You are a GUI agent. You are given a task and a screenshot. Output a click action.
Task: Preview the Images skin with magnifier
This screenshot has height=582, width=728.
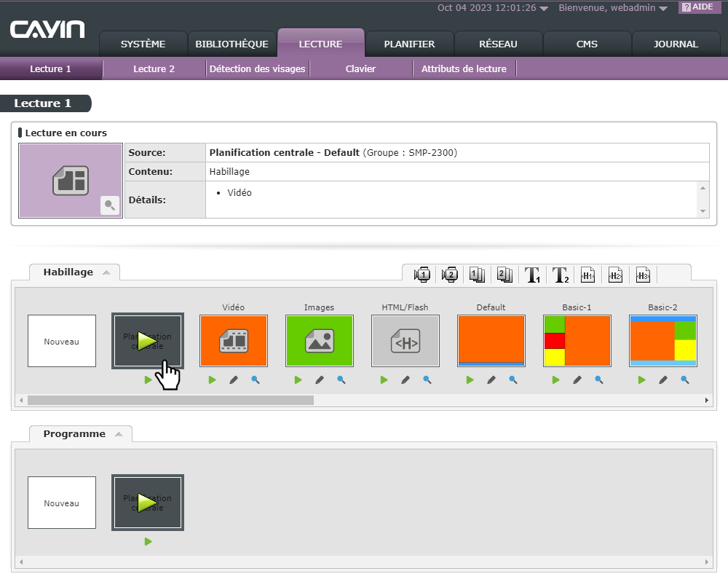(x=341, y=380)
